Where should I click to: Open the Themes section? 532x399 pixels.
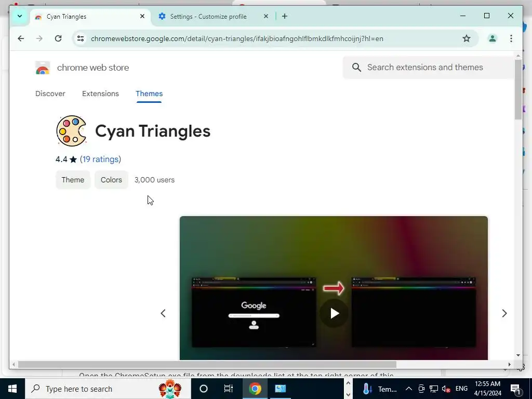149,94
